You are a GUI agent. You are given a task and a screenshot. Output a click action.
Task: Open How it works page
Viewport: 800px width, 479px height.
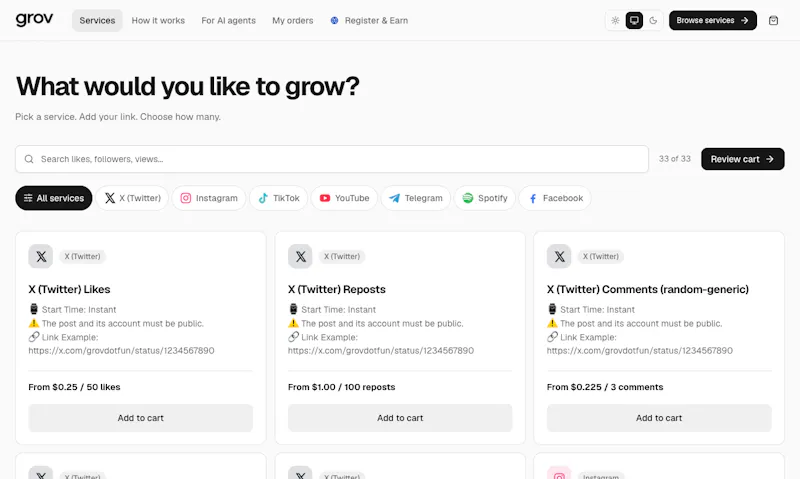pyautogui.click(x=158, y=20)
